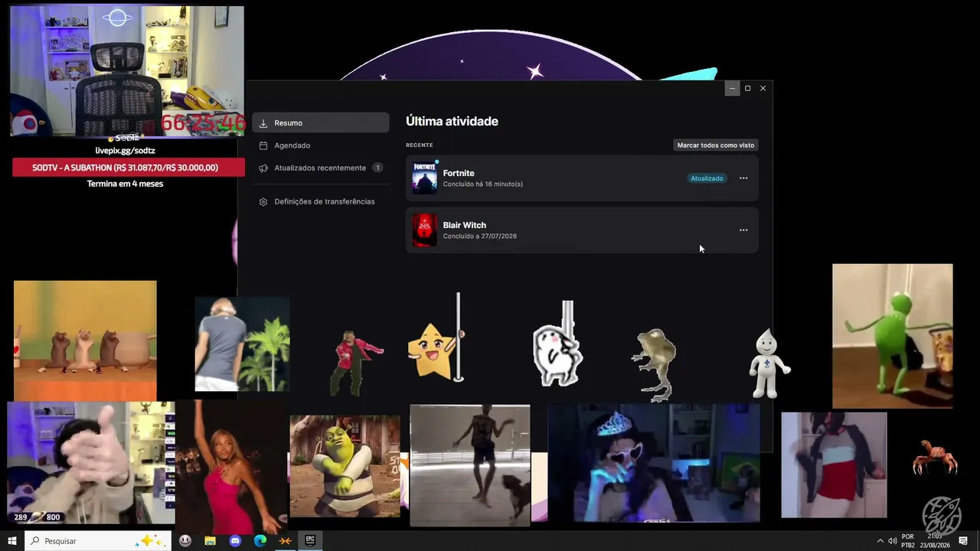Open the clock and date flyout
Screen dimensions: 980x551
click(x=935, y=541)
